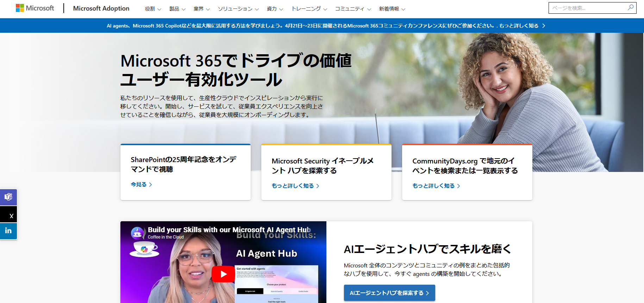Expand the ソリューション menu

pyautogui.click(x=238, y=9)
